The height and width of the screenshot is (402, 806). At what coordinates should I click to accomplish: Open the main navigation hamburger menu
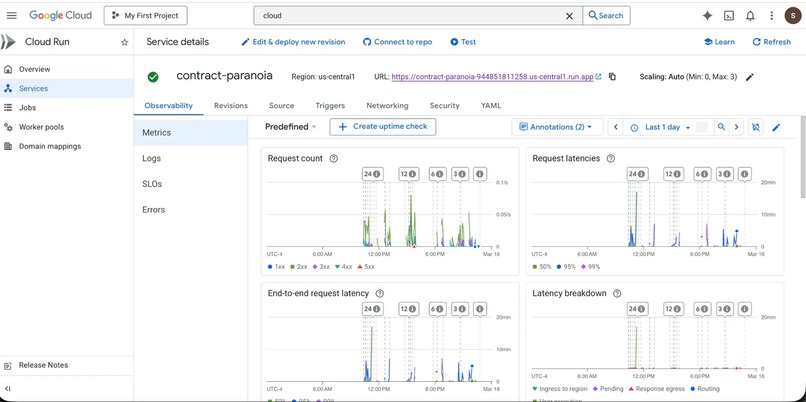pyautogui.click(x=11, y=15)
